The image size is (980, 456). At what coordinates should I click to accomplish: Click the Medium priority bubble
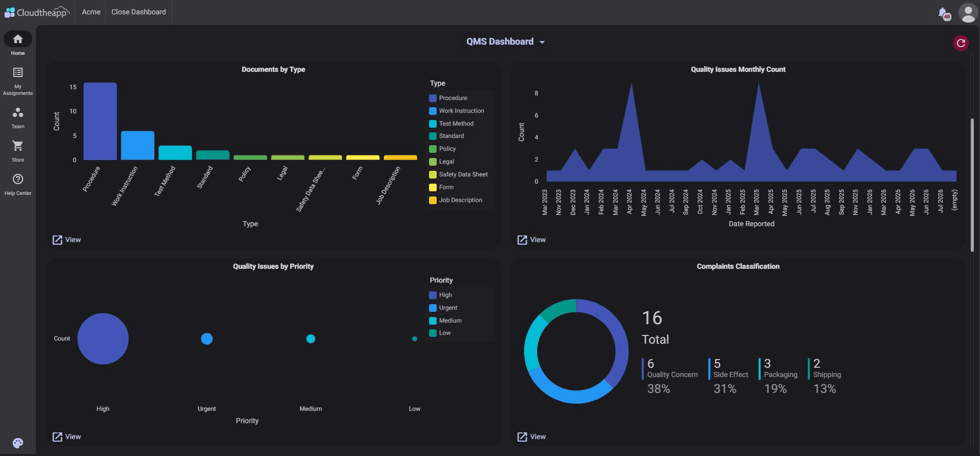(311, 339)
